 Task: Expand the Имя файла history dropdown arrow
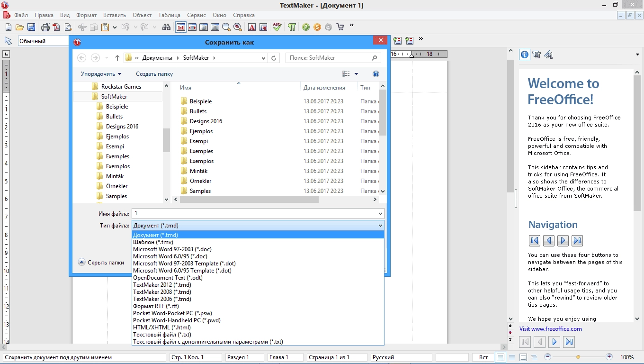[x=380, y=214]
